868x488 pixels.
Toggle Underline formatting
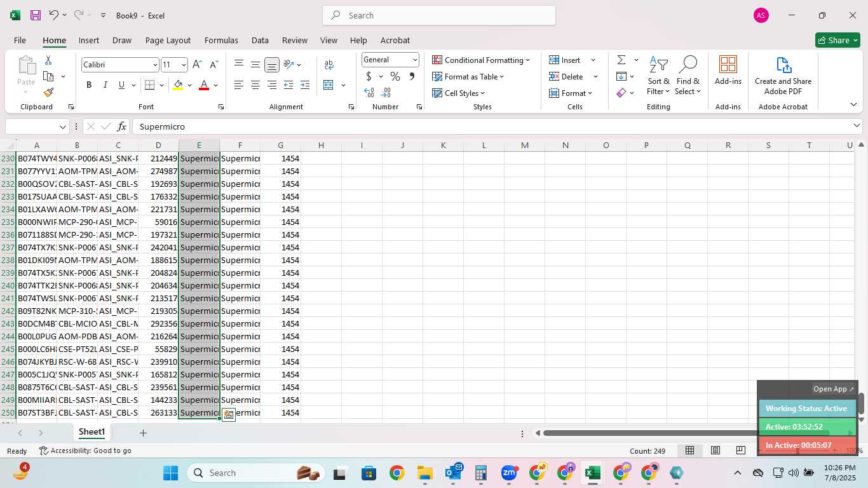[121, 85]
